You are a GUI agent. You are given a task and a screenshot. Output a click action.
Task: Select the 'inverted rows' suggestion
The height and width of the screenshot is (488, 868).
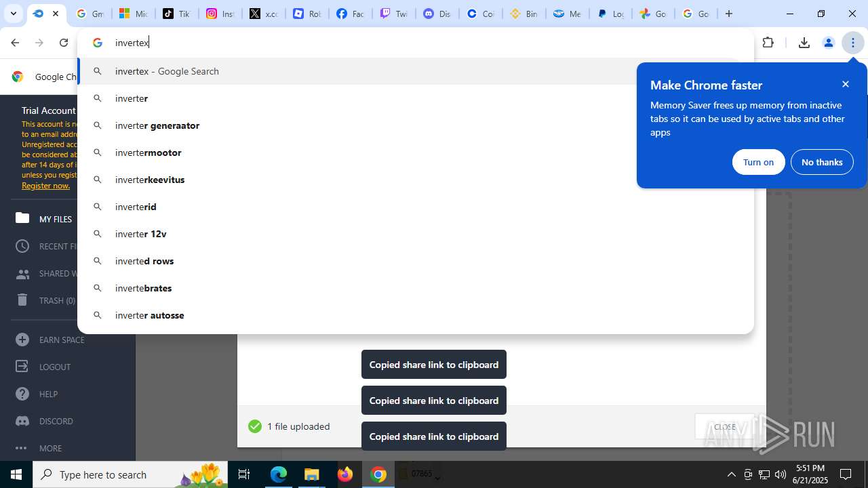coord(416,261)
